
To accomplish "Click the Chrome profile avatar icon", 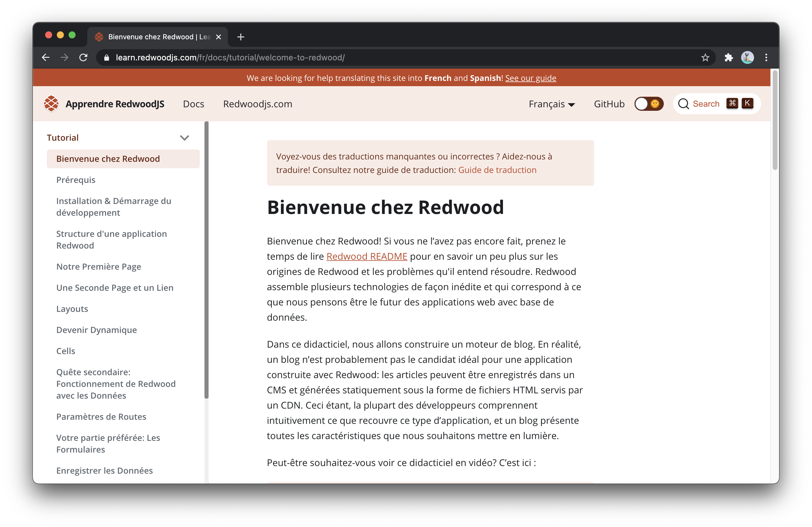I will coord(748,57).
